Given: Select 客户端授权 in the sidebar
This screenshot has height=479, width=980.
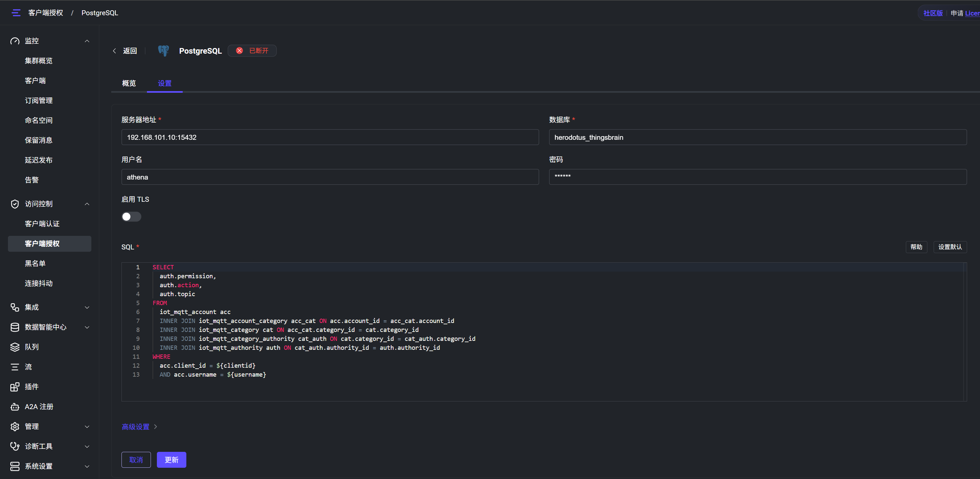Looking at the screenshot, I should pos(49,244).
